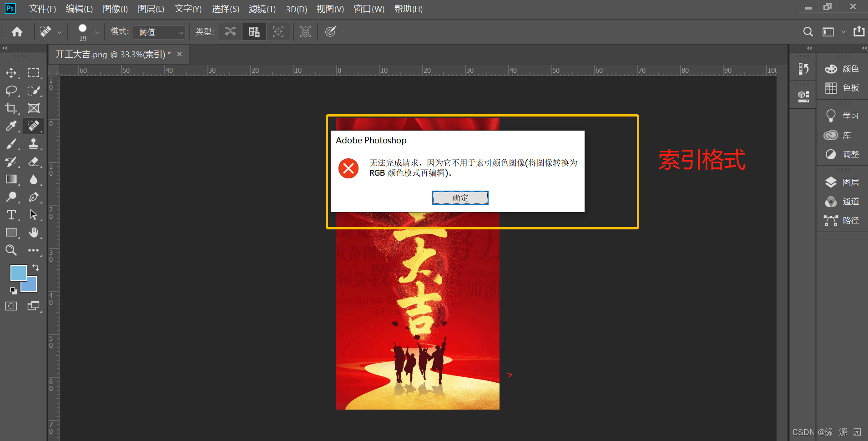Enable Proximity Match healing type

pos(278,32)
